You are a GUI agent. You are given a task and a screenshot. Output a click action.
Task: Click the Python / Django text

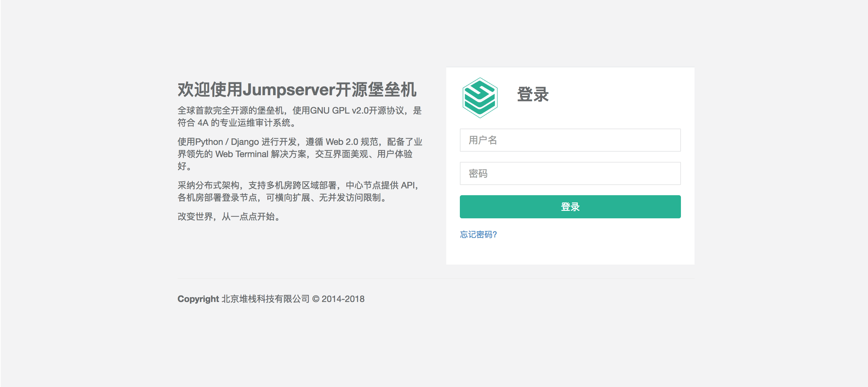pyautogui.click(x=227, y=142)
